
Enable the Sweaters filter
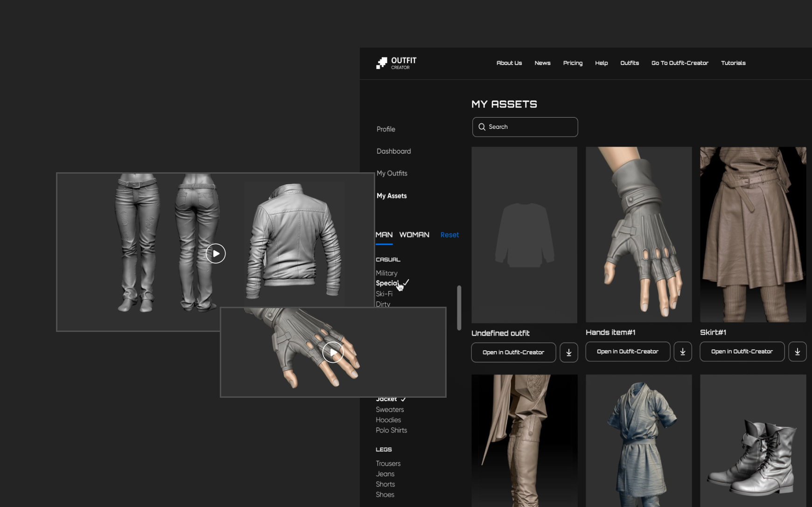[390, 409]
